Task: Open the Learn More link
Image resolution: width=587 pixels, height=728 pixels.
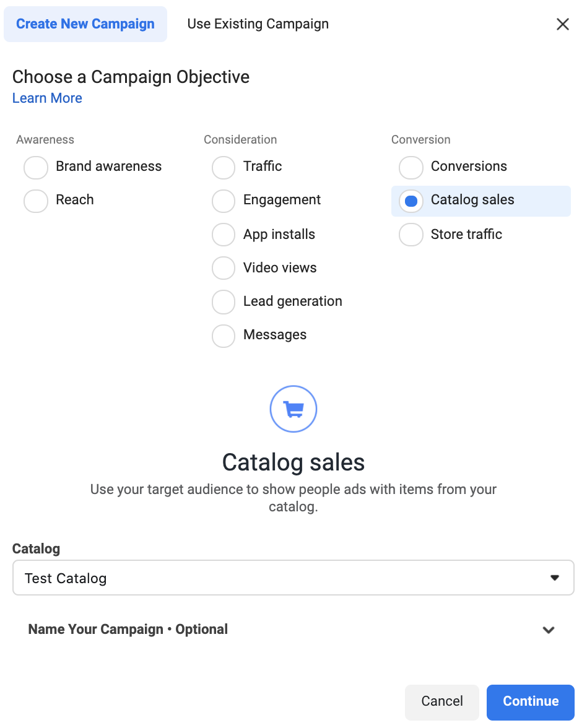Action: tap(47, 98)
